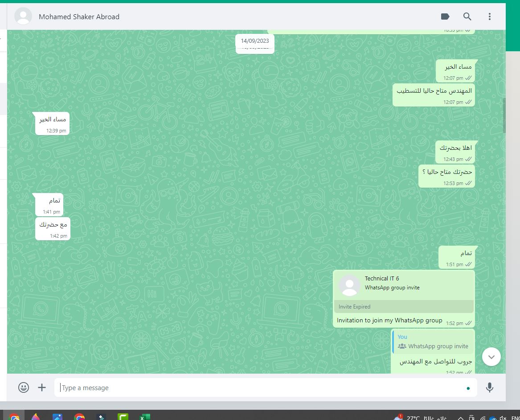Jump to latest messages with the down chevron
This screenshot has width=520, height=420.
pos(491,357)
